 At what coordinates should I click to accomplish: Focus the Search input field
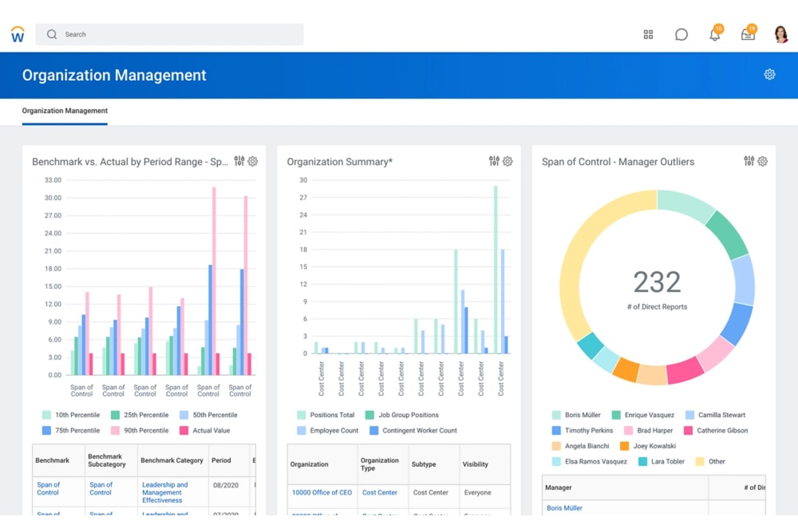[x=169, y=34]
